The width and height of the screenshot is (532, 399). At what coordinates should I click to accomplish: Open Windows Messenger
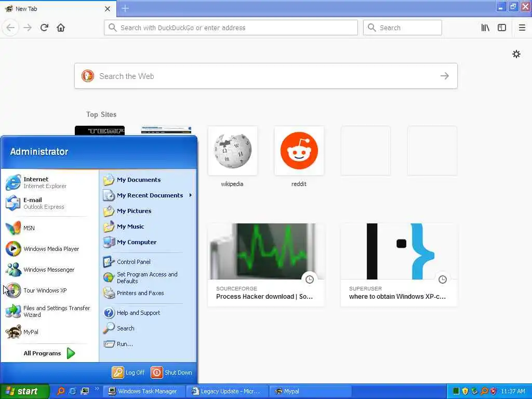(50, 270)
